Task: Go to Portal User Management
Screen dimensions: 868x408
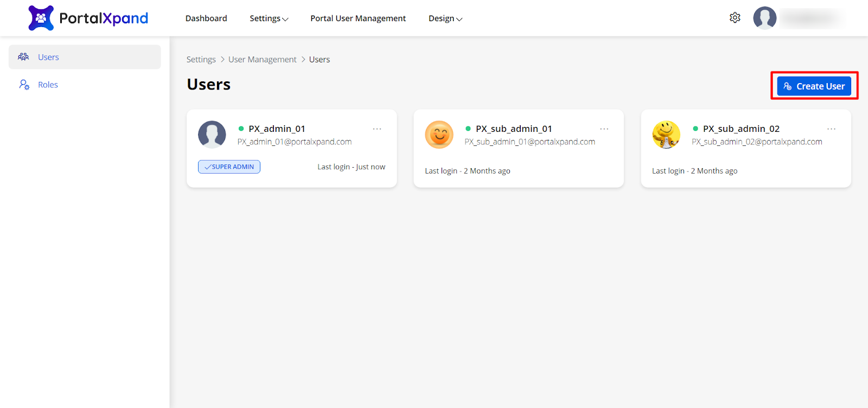Action: 358,18
